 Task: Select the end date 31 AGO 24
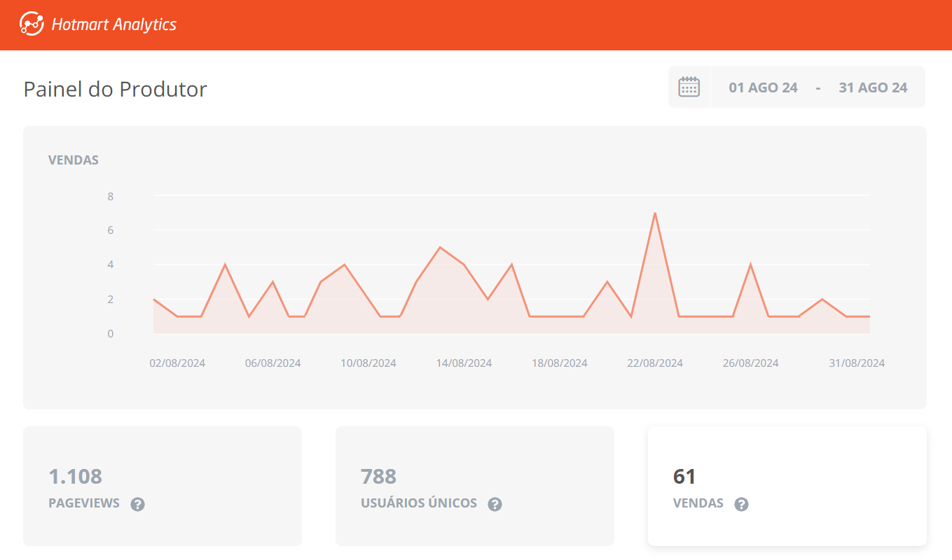[x=873, y=87]
